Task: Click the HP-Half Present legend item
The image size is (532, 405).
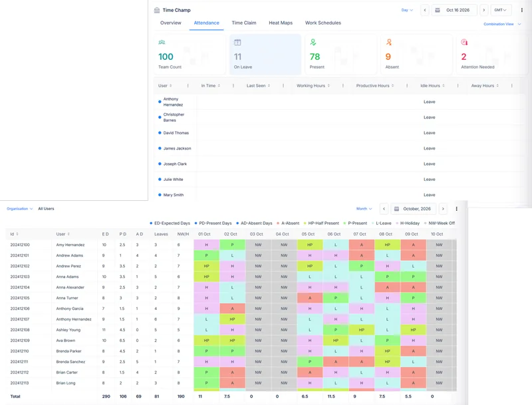Action: click(x=321, y=223)
